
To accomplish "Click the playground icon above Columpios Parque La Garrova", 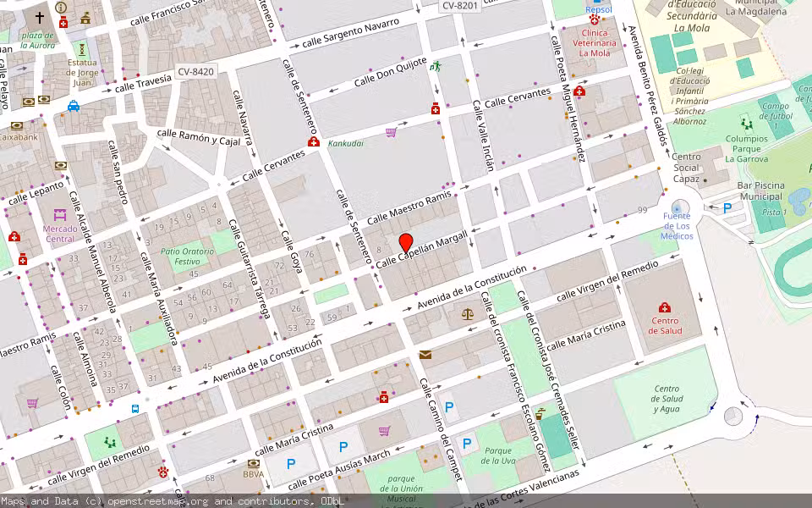I will [746, 124].
